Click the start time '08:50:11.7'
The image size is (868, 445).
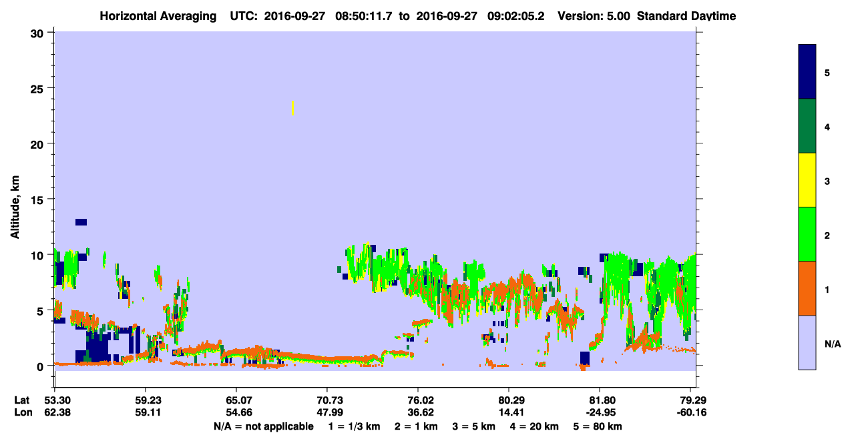tap(363, 16)
